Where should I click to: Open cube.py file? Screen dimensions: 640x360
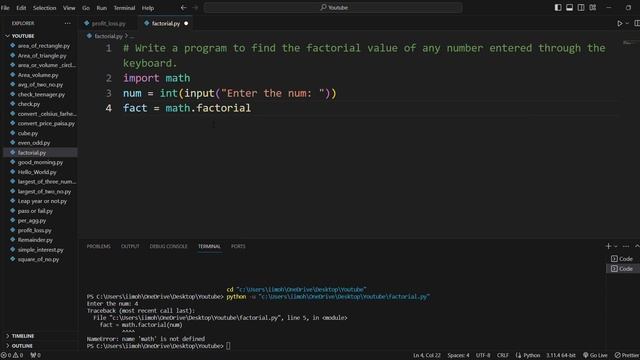tap(28, 133)
